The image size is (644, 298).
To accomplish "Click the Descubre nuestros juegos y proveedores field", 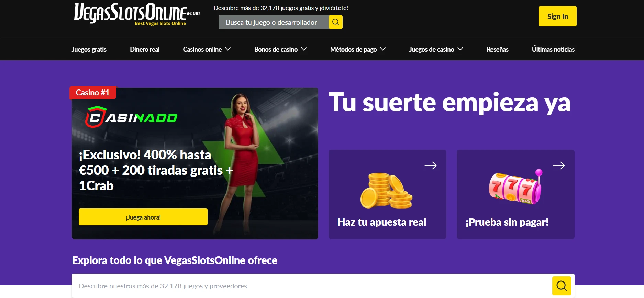I will point(312,286).
